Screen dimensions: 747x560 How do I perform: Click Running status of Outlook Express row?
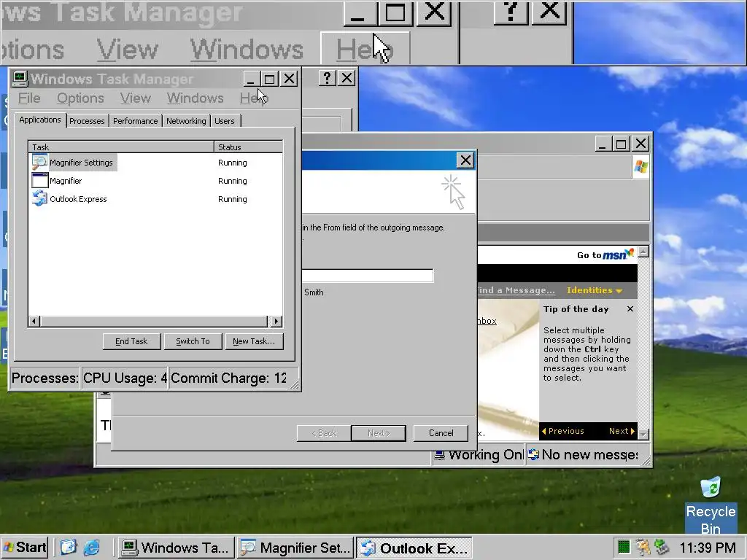tap(233, 199)
